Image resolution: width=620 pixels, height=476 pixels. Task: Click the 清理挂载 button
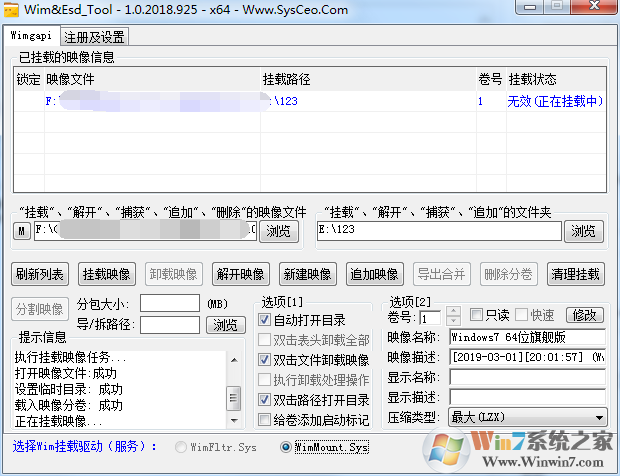click(576, 274)
